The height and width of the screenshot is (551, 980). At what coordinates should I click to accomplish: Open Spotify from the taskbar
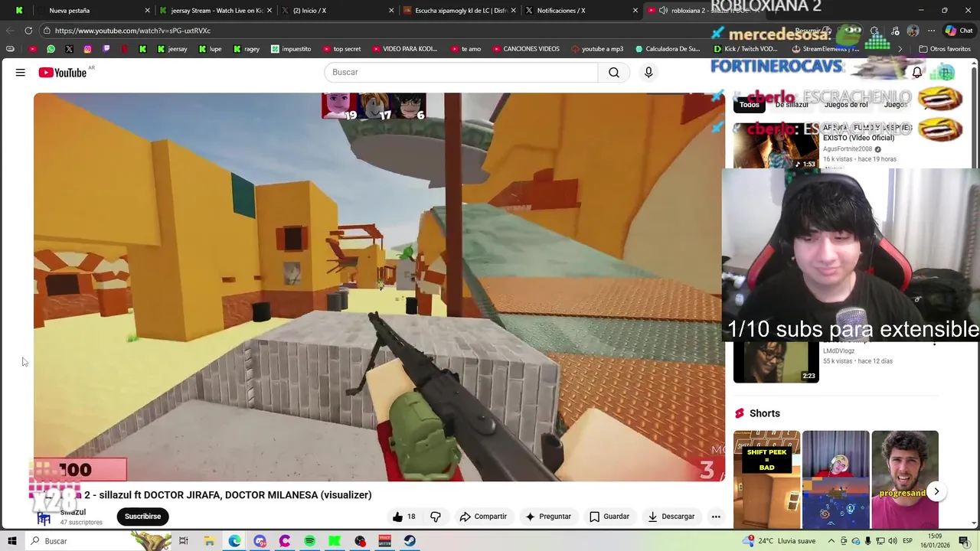[309, 541]
